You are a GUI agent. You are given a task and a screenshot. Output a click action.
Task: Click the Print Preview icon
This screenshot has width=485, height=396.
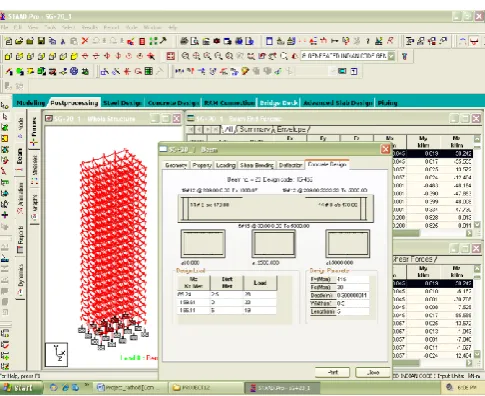(195, 41)
